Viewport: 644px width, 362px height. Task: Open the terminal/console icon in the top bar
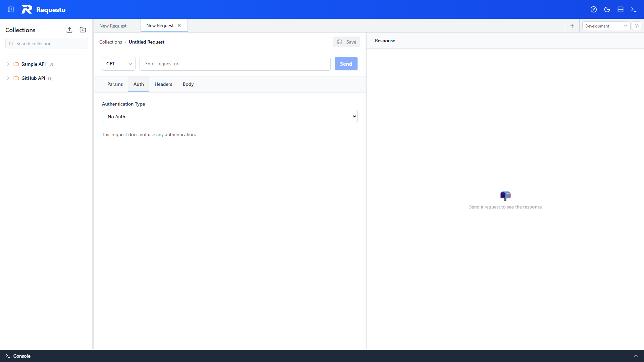pyautogui.click(x=634, y=9)
